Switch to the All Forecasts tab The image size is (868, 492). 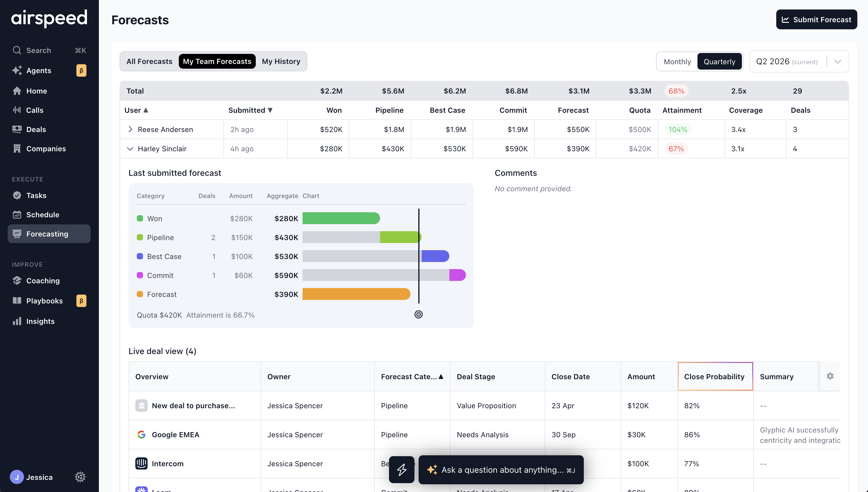[149, 62]
